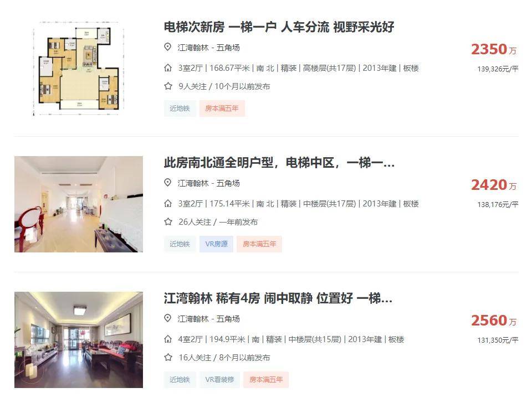The height and width of the screenshot is (398, 532).
Task: Open listing titled 江湾翰林 稀有4房
Action: coord(278,298)
